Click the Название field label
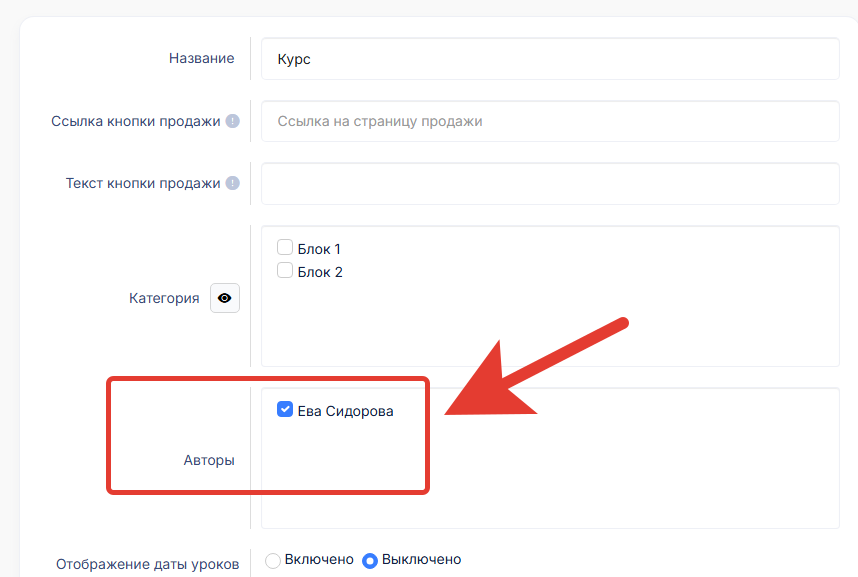Viewport: 858px width, 577px height. (201, 59)
